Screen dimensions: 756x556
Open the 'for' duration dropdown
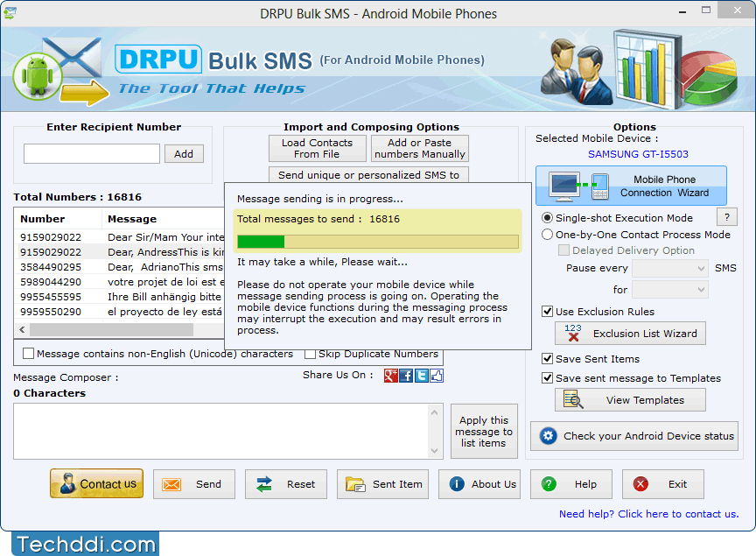pyautogui.click(x=670, y=290)
